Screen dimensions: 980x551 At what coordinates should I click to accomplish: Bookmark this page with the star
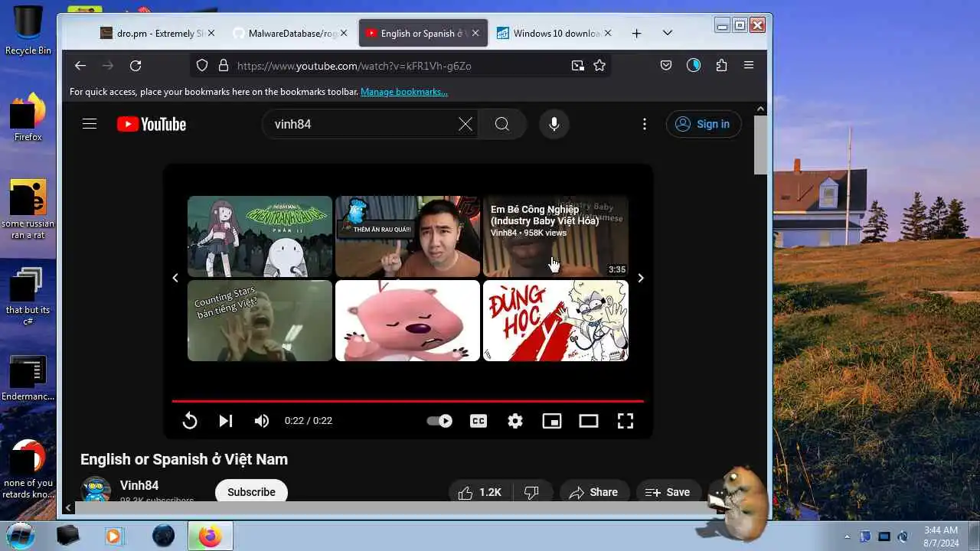click(599, 66)
